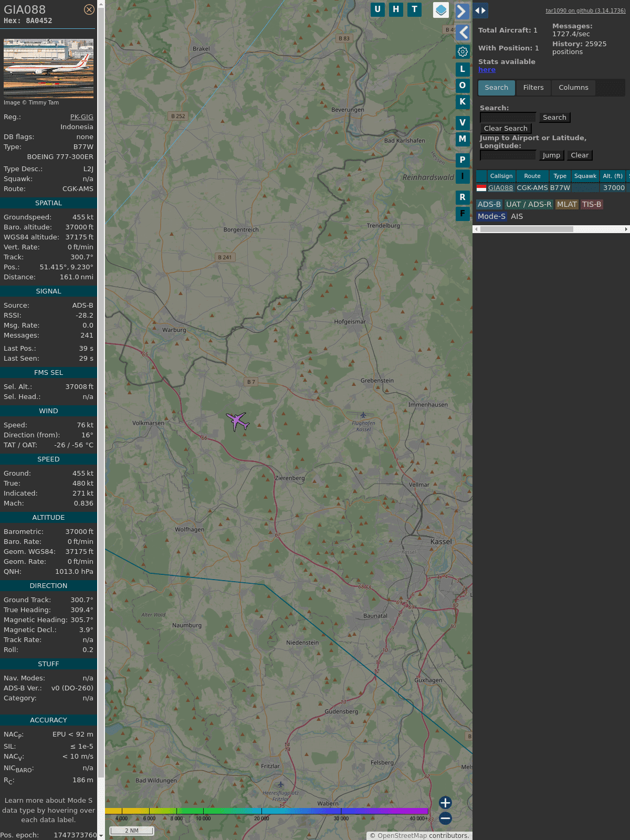Toggle the O map button

(463, 85)
